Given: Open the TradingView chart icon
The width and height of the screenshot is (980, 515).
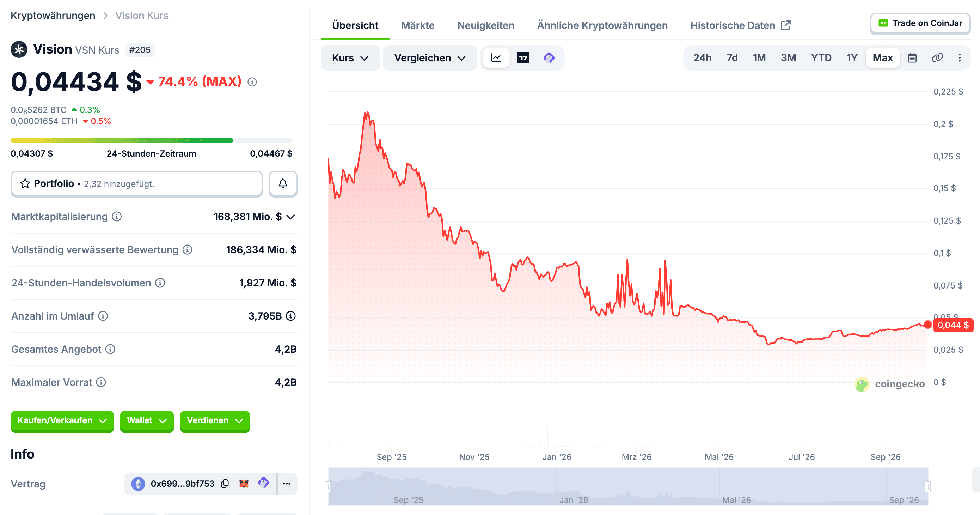Looking at the screenshot, I should (523, 58).
